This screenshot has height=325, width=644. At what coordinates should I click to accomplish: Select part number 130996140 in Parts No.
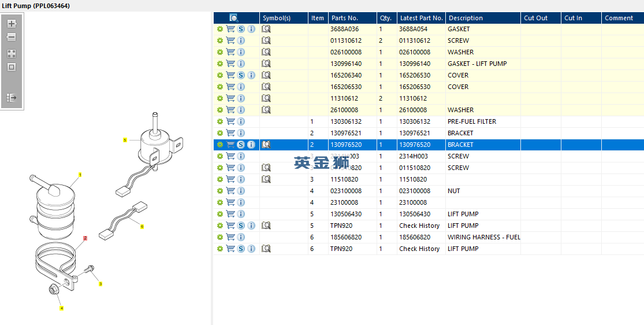click(x=346, y=64)
